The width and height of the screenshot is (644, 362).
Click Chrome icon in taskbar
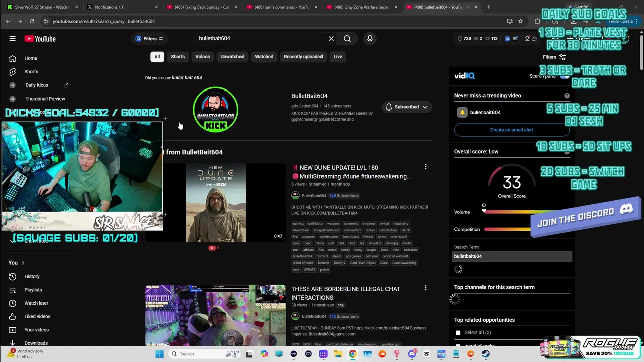(x=353, y=354)
